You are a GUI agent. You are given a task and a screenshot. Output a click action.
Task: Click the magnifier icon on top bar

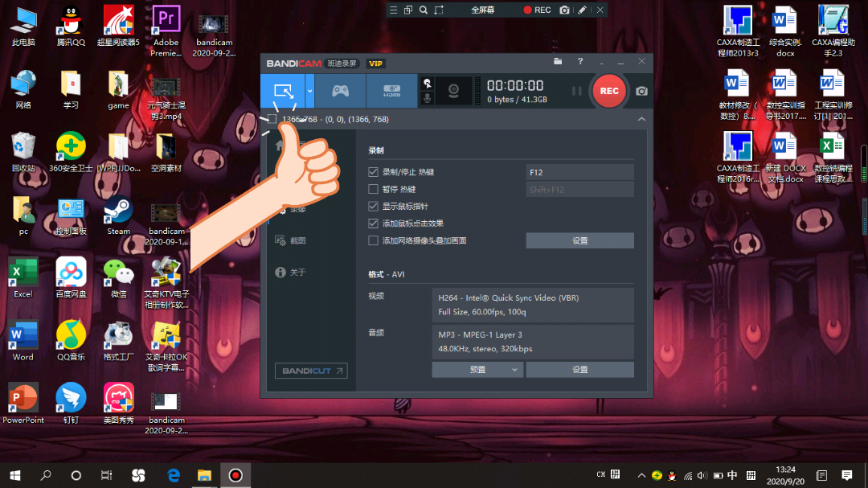point(424,10)
